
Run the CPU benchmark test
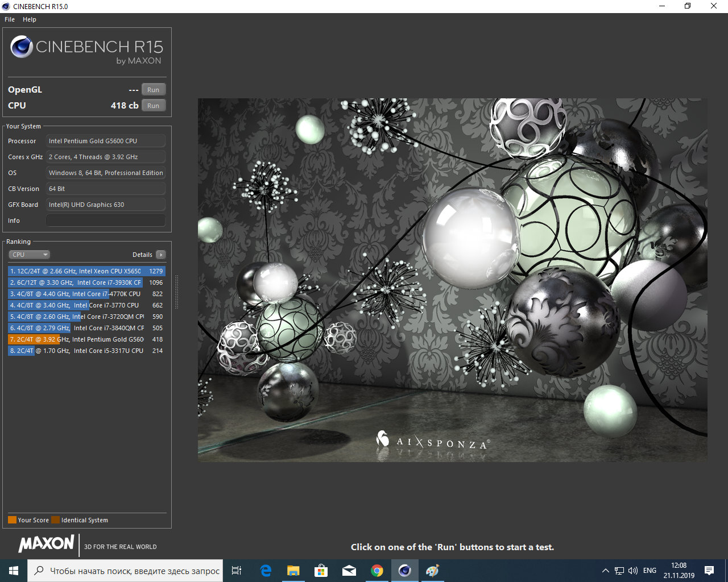click(154, 106)
